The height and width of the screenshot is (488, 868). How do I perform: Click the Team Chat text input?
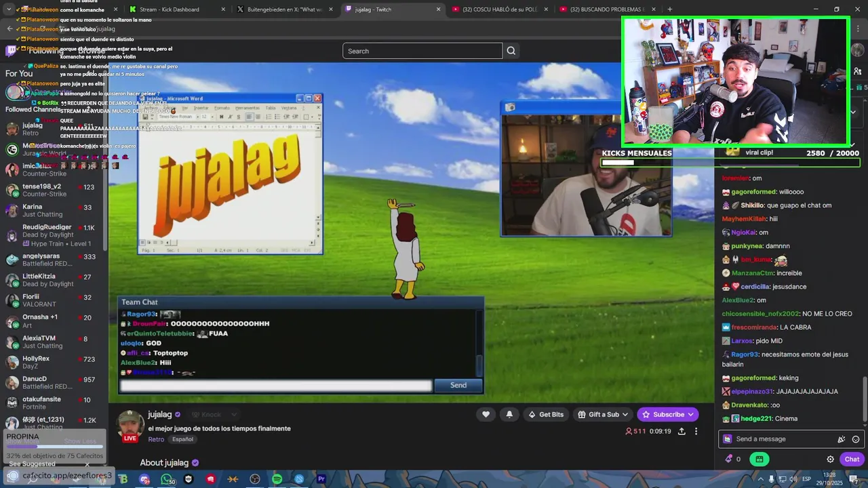click(276, 385)
